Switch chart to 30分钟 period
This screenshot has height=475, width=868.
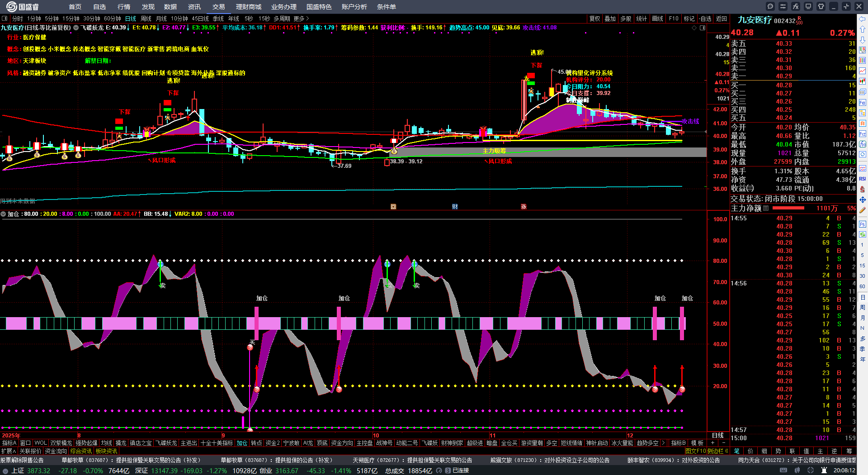click(x=92, y=19)
